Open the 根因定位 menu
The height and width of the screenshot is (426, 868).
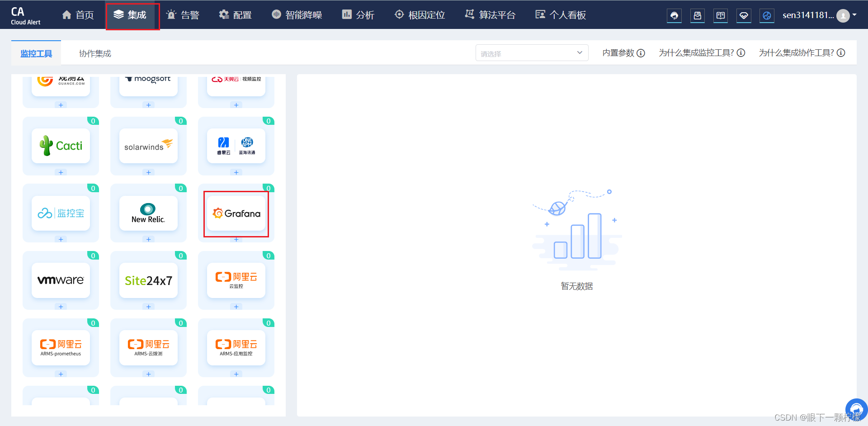[x=420, y=15]
